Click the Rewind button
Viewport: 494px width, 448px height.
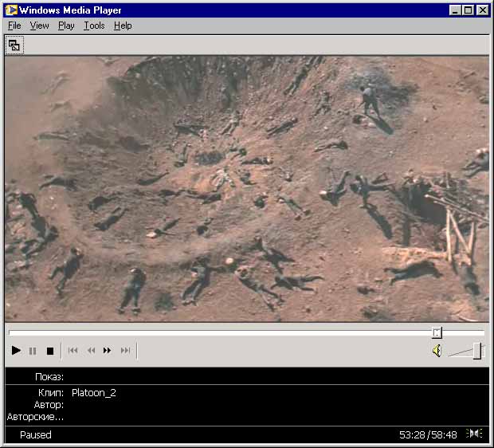pyautogui.click(x=91, y=351)
